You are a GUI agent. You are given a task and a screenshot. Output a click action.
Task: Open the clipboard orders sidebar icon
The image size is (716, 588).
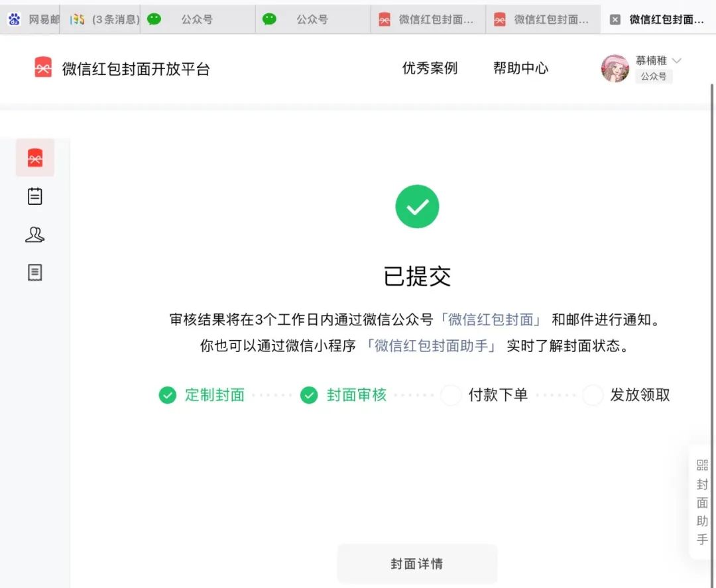pyautogui.click(x=34, y=196)
